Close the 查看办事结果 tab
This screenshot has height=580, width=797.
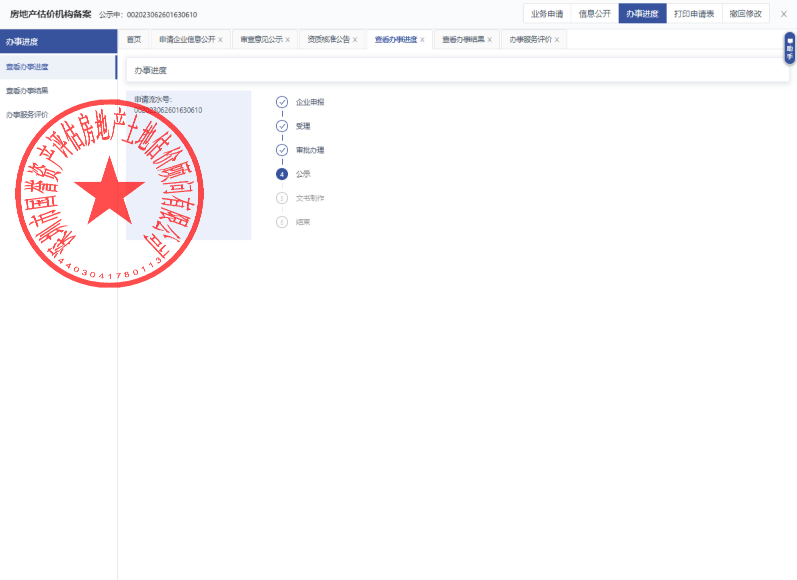point(489,40)
